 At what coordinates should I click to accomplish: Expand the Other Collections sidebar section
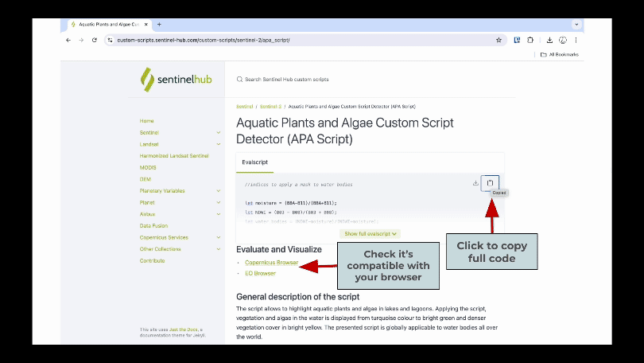tap(219, 249)
